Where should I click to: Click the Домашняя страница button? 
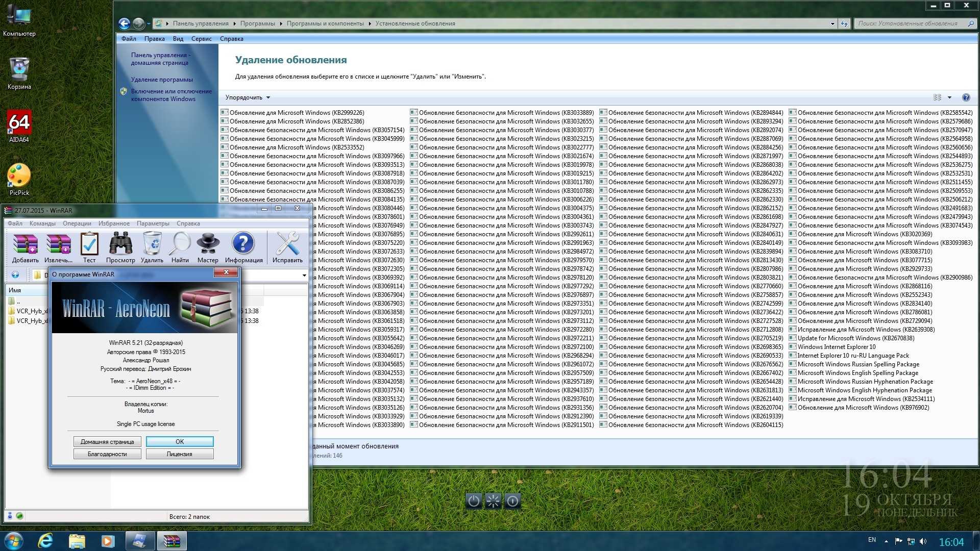107,441
